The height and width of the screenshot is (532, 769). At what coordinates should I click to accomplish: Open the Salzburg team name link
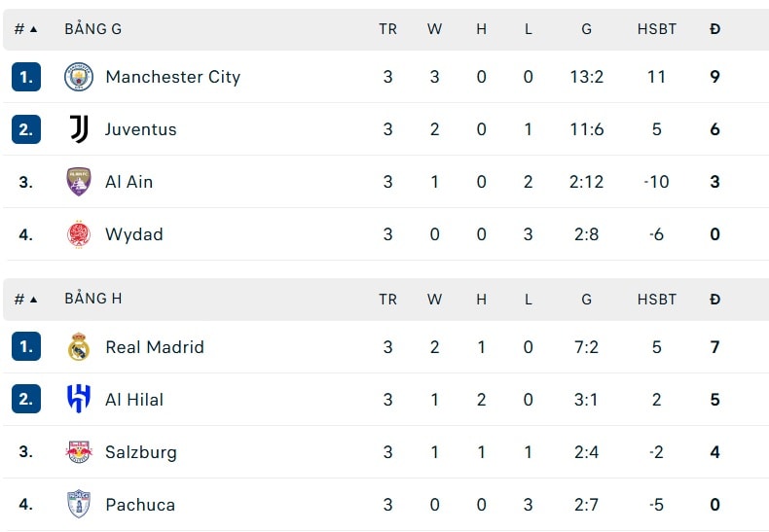141,452
